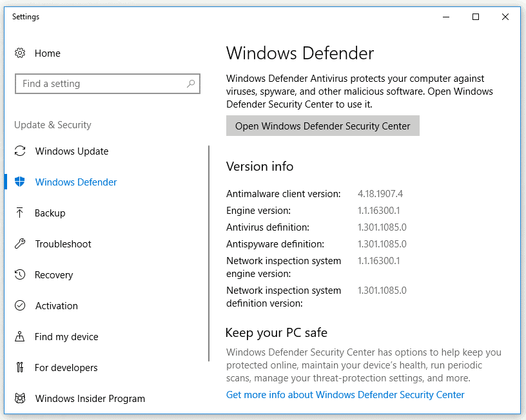Click the sidebar vertical scrollbar

pyautogui.click(x=209, y=253)
